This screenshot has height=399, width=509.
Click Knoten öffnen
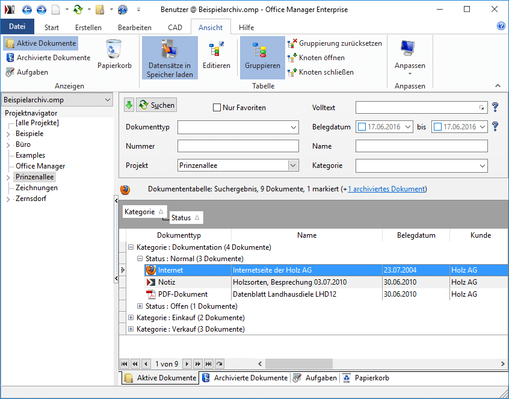point(316,58)
